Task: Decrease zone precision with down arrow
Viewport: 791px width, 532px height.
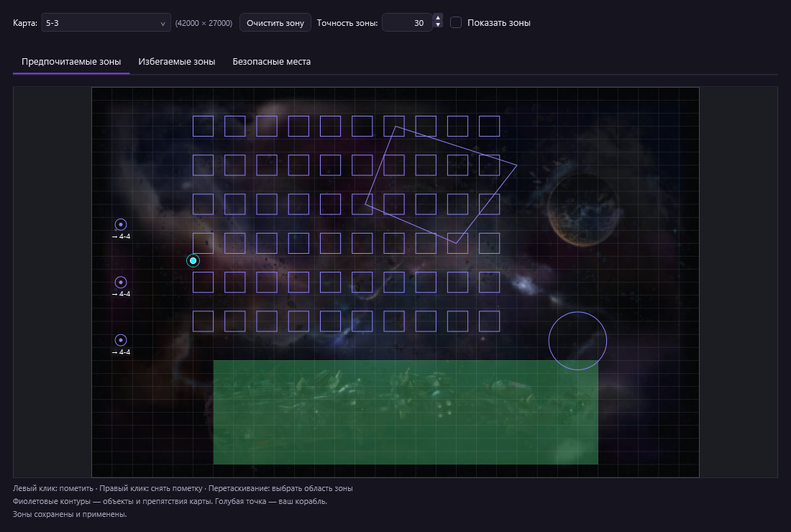Action: (x=438, y=25)
